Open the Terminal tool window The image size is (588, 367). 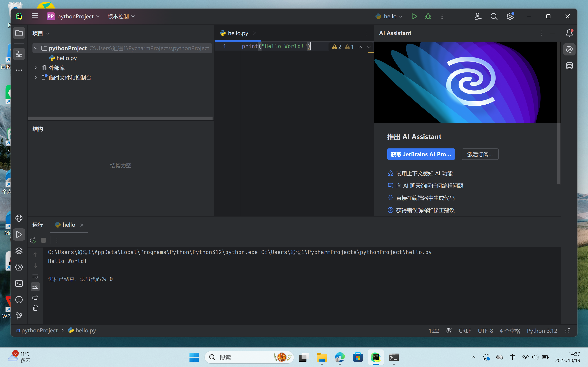click(19, 283)
